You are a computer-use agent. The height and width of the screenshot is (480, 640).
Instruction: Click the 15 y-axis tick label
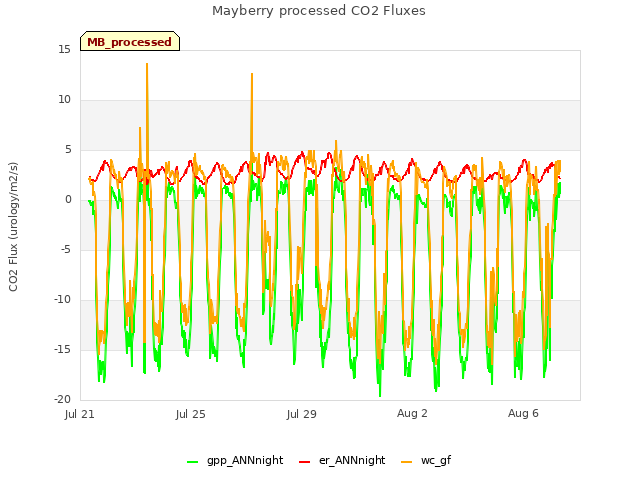64,50
